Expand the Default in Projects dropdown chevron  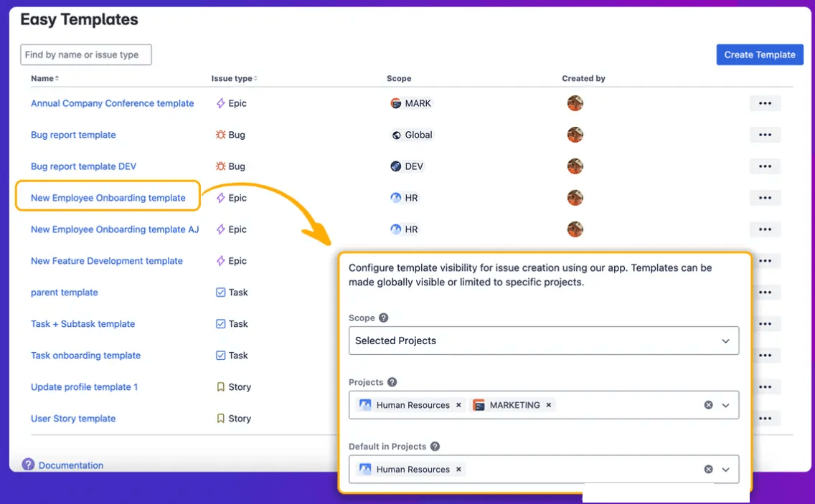click(x=725, y=469)
